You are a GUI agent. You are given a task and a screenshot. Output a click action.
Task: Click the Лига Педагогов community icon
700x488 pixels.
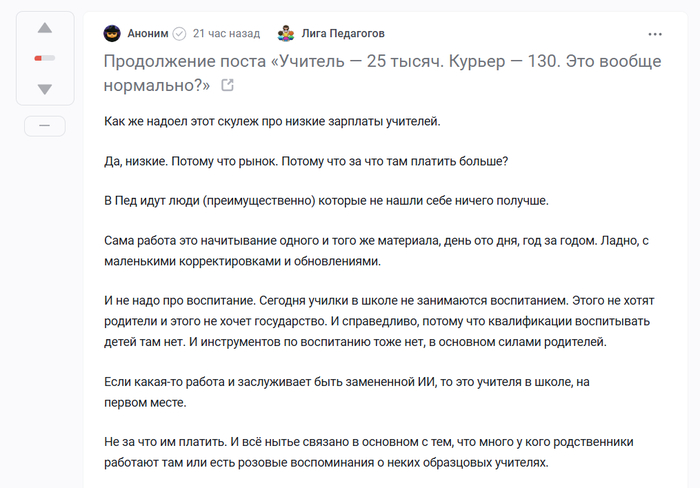point(287,33)
